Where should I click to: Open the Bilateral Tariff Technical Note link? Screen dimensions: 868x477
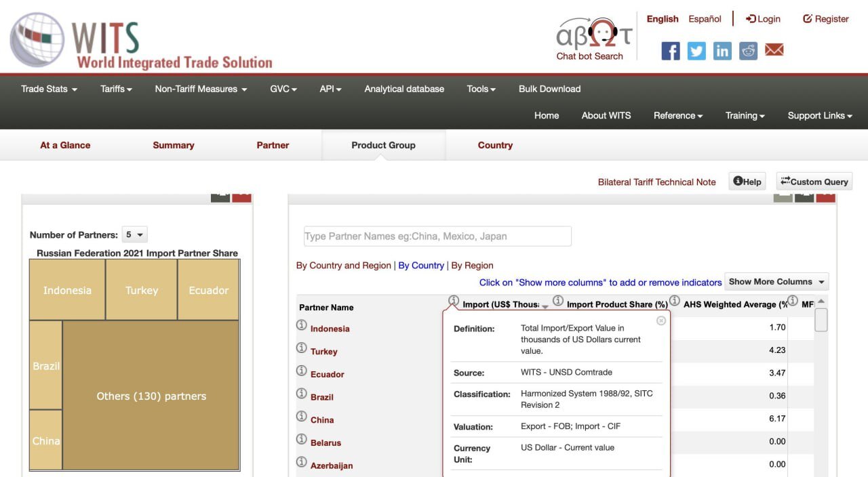pos(656,182)
